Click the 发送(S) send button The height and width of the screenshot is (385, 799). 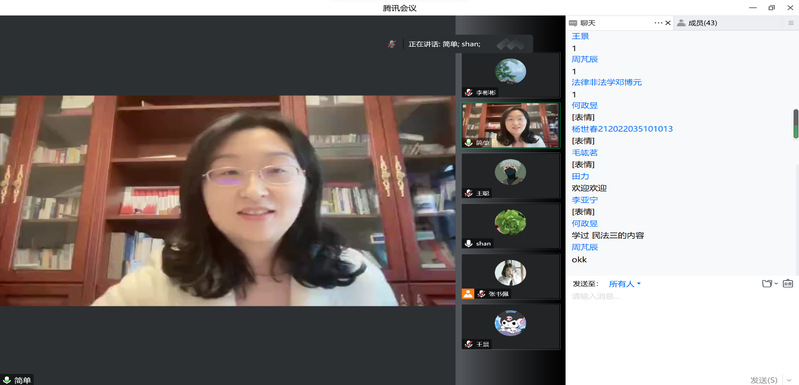click(763, 380)
